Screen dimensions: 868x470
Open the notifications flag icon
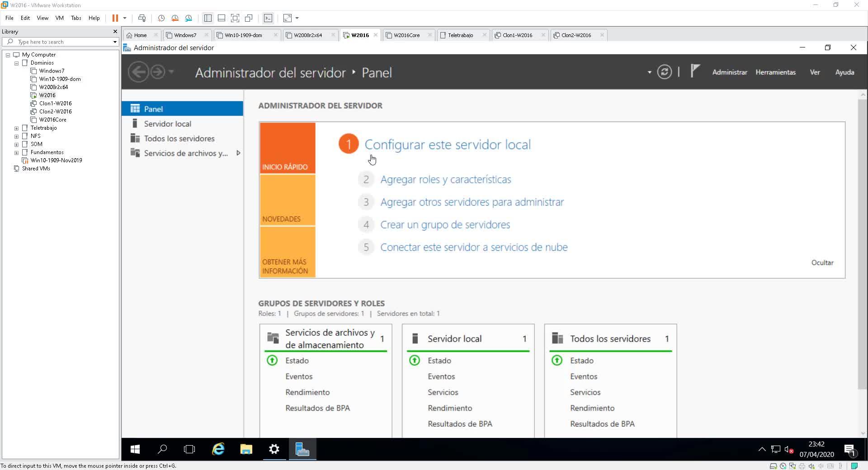[x=695, y=71]
